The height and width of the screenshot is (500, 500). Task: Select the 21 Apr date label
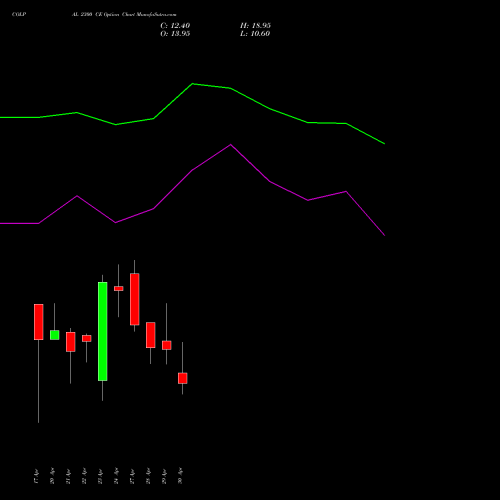coord(68,476)
